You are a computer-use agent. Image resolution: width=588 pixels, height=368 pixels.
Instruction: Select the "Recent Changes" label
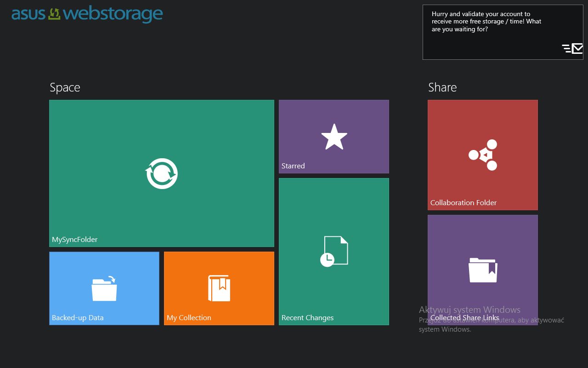(x=308, y=318)
